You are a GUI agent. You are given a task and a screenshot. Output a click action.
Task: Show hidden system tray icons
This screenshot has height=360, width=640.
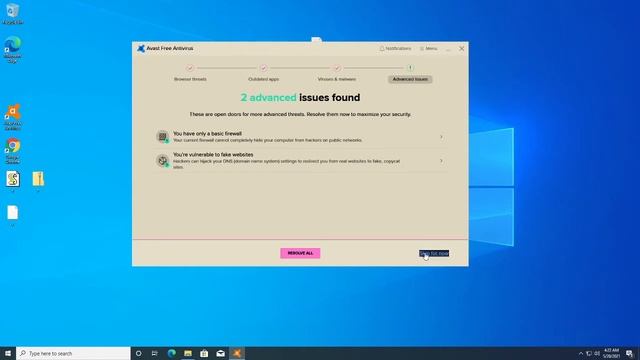581,353
